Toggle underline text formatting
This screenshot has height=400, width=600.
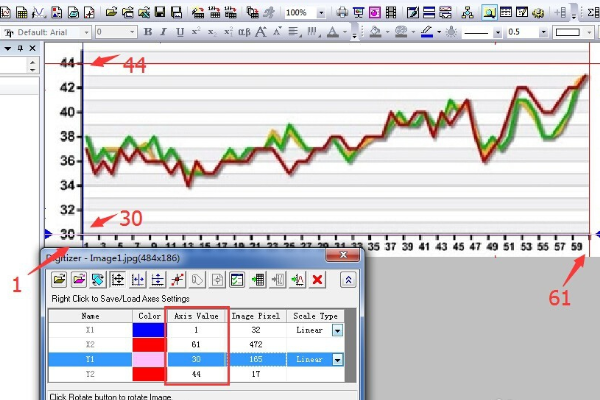(180, 32)
